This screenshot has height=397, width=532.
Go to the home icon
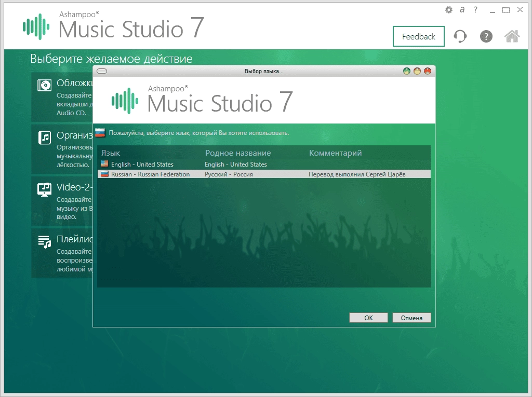tap(512, 36)
